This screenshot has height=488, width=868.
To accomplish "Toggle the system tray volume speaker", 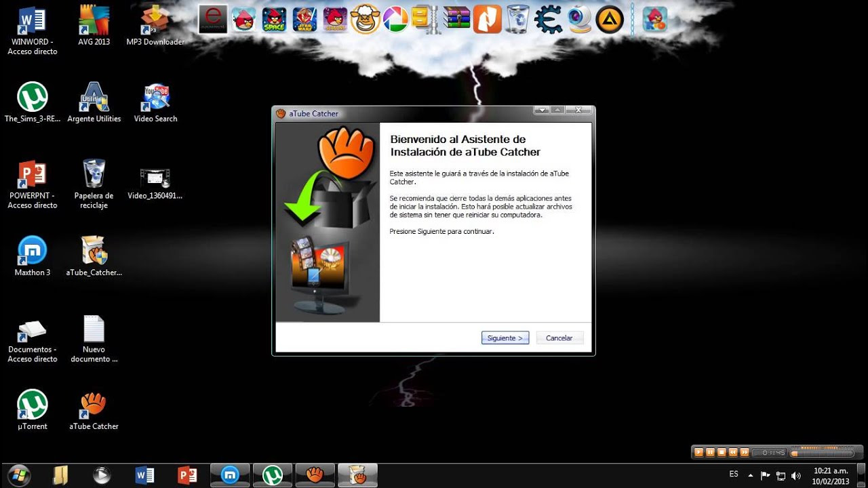I will tap(795, 476).
